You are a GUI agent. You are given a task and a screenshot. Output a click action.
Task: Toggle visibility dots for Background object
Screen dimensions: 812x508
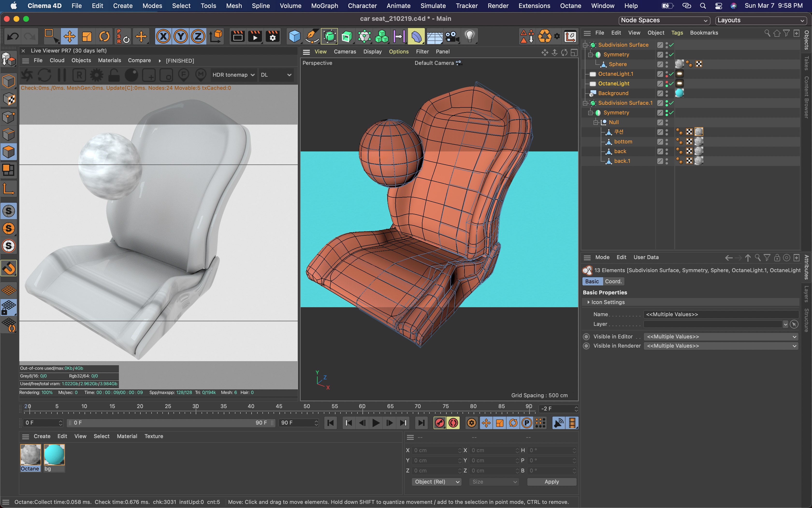[x=667, y=93]
